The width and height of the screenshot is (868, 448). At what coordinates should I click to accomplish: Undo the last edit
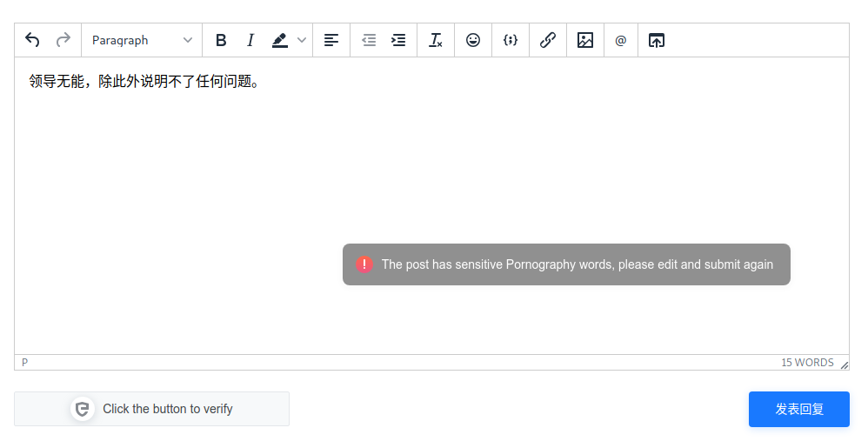pos(32,40)
